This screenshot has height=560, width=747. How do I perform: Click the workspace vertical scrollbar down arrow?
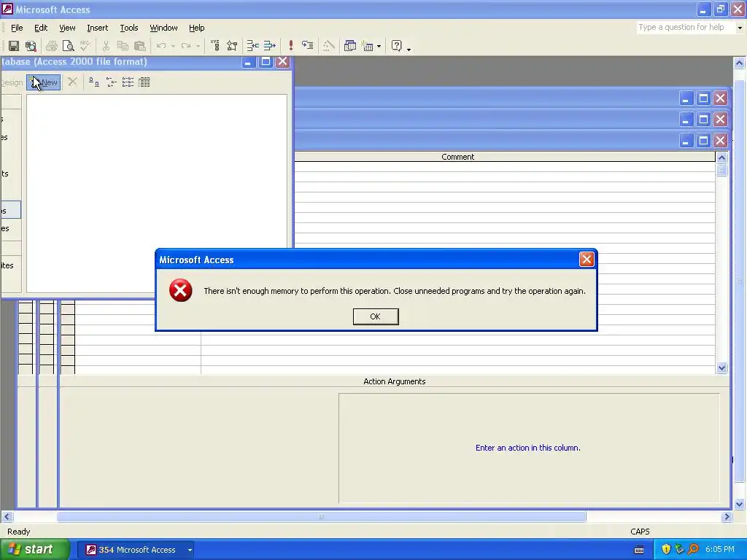740,505
